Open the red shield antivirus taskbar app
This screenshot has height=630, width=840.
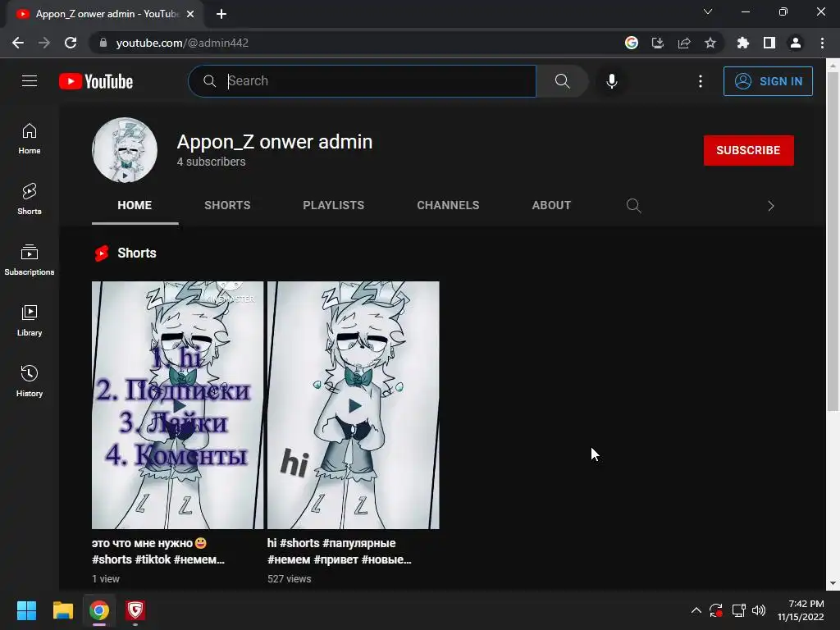(x=135, y=610)
